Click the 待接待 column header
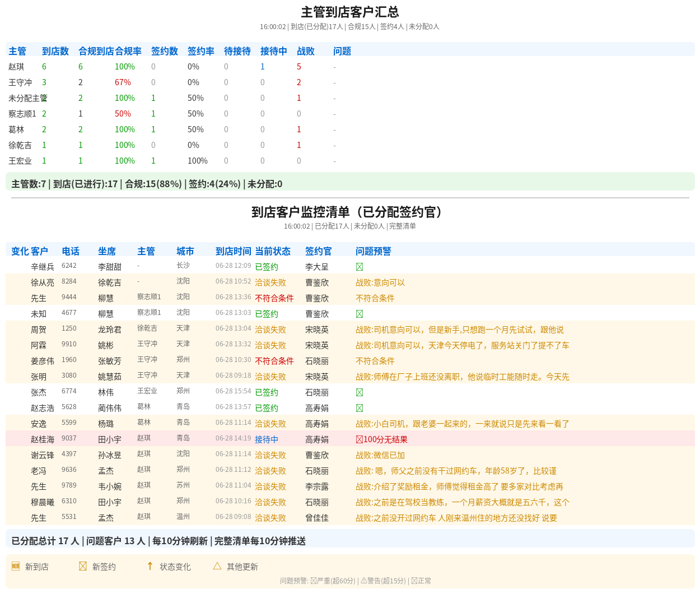Viewport: 700px width, 612px height. point(237,51)
